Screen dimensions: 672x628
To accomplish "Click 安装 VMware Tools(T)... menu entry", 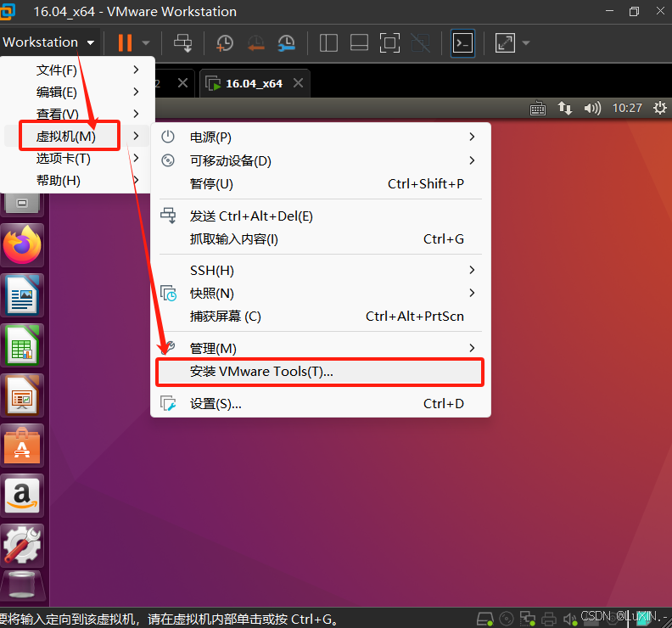I will point(321,371).
